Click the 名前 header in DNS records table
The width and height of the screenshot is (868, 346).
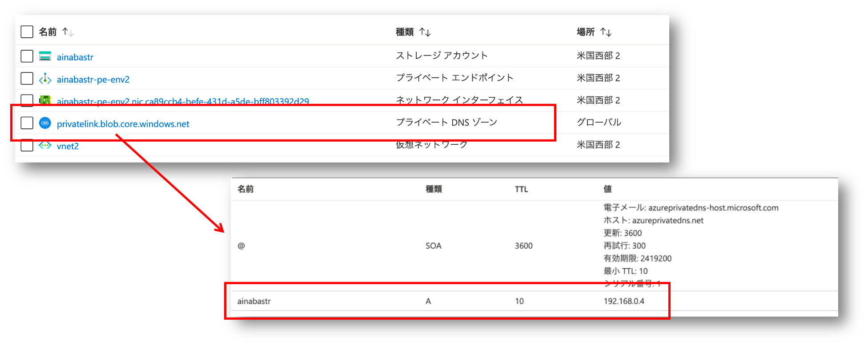pos(245,189)
